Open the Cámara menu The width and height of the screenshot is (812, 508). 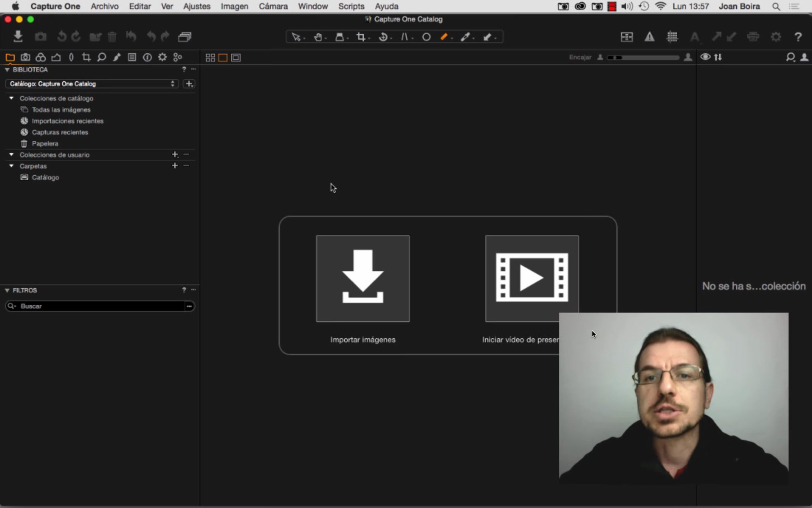[273, 6]
